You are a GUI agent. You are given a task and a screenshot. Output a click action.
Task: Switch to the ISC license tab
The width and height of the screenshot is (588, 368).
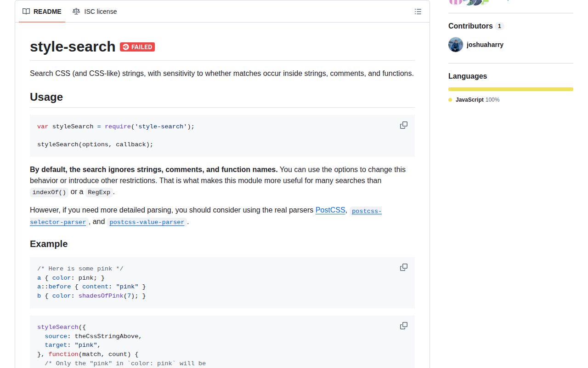pyautogui.click(x=95, y=11)
